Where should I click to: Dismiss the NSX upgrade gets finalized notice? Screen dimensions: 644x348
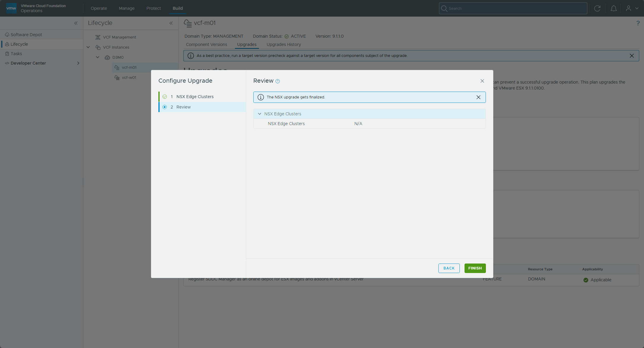click(x=478, y=97)
